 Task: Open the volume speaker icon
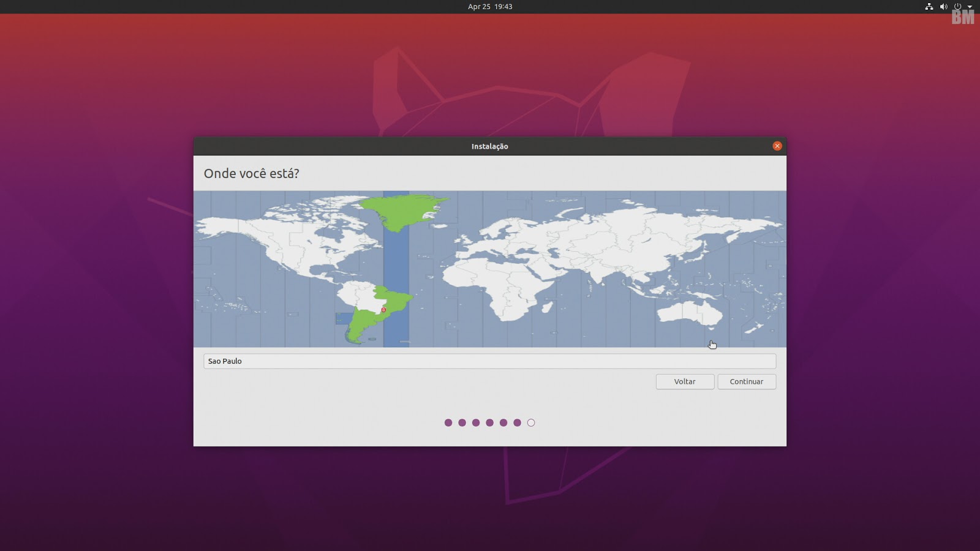tap(943, 7)
